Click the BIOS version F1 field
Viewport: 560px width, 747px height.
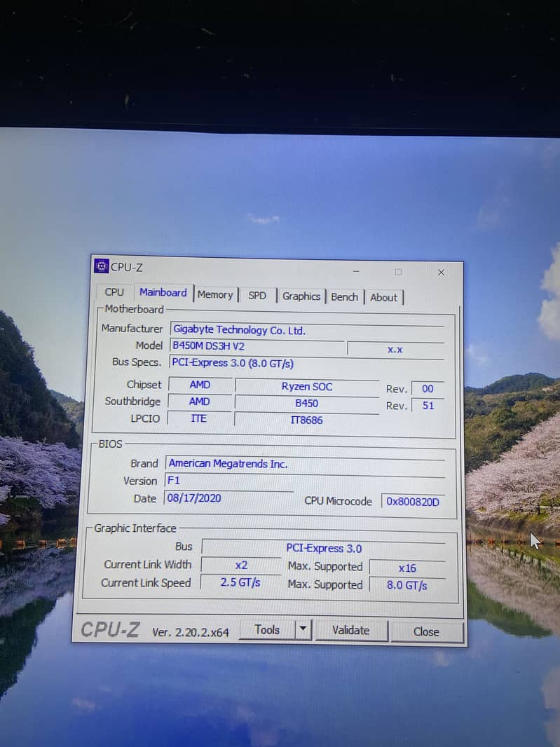tap(305, 481)
